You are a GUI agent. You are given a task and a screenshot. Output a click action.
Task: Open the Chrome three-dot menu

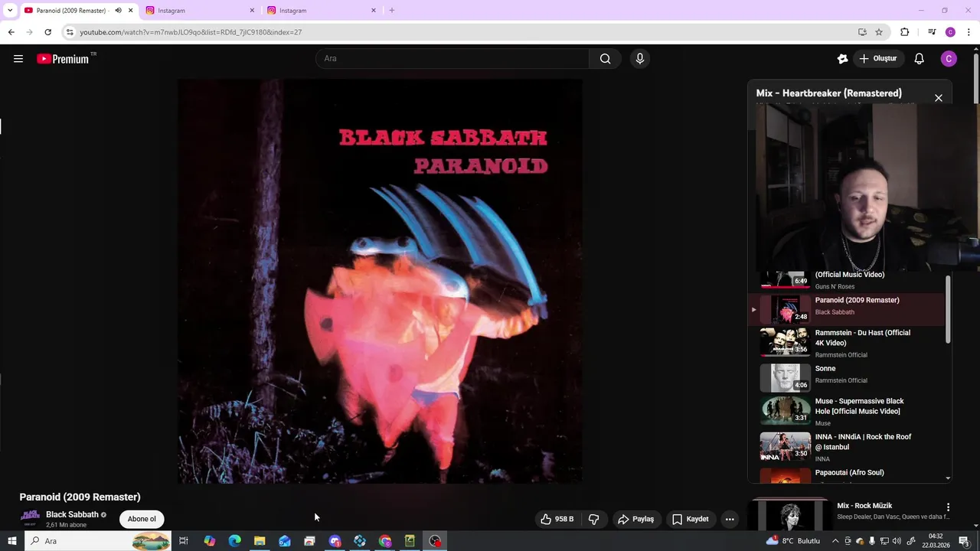[969, 32]
